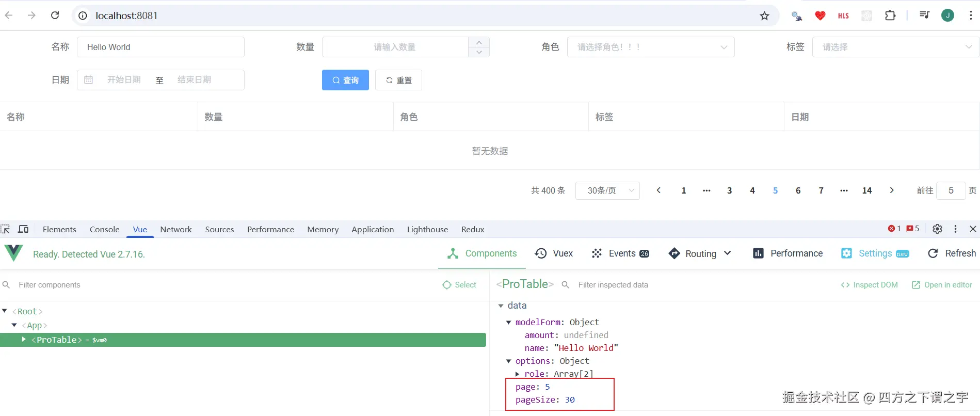The width and height of the screenshot is (980, 416).
Task: Toggle the device toolbar icon in DevTools
Action: (23, 229)
